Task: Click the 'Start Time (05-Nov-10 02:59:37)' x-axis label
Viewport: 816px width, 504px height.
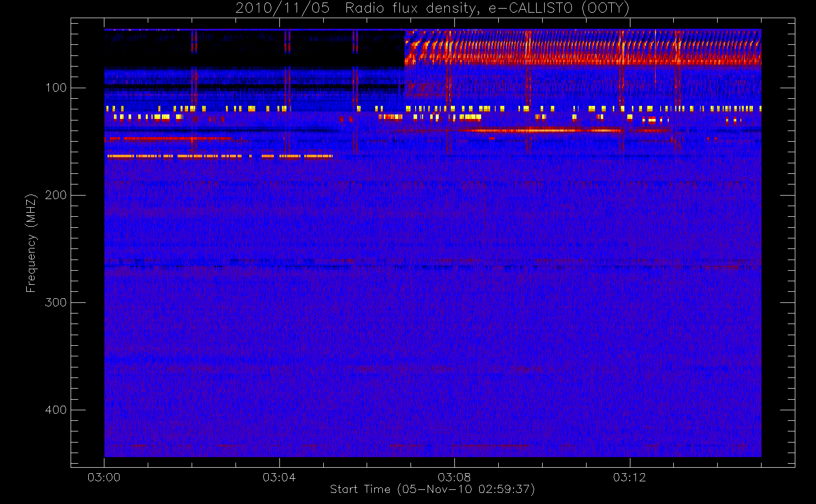Action: click(432, 489)
